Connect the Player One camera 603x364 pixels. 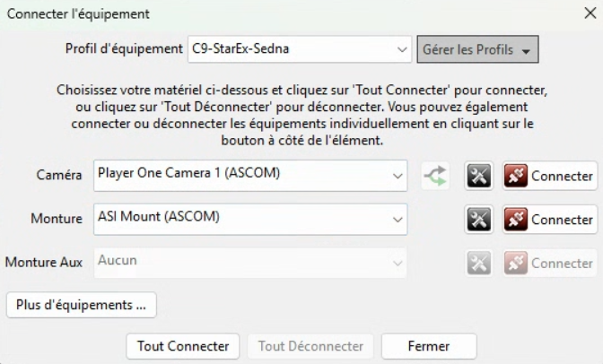[549, 176]
